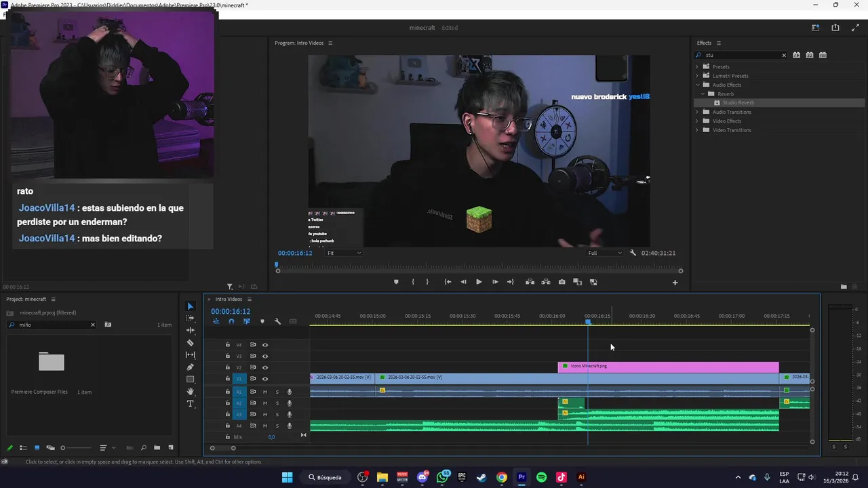The height and width of the screenshot is (488, 868).
Task: Step forward one frame in Program monitor
Action: click(495, 282)
